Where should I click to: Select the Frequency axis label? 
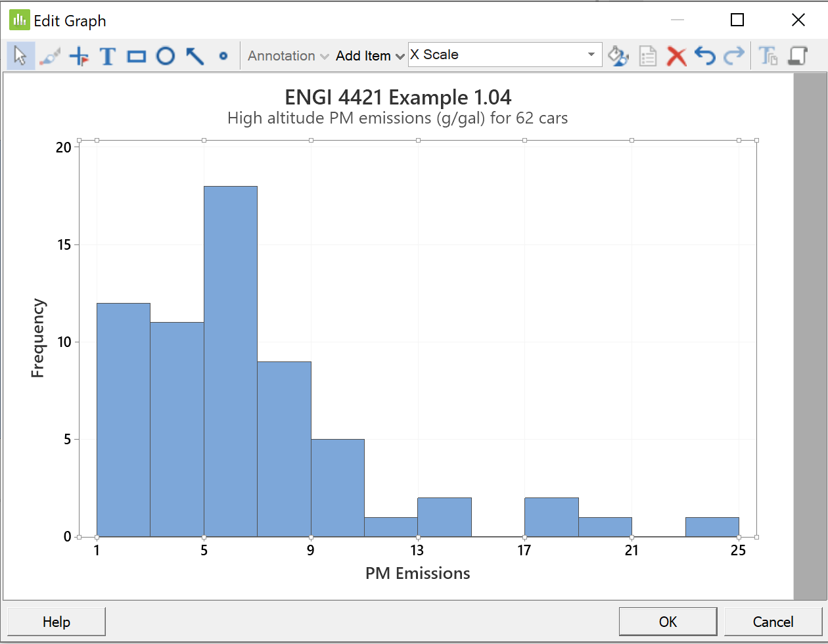38,338
